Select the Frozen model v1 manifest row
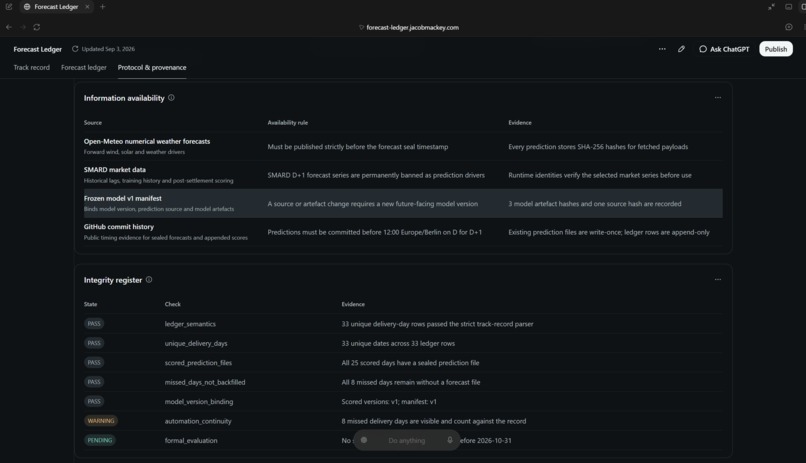Screen dimensions: 806x463 click(x=403, y=203)
